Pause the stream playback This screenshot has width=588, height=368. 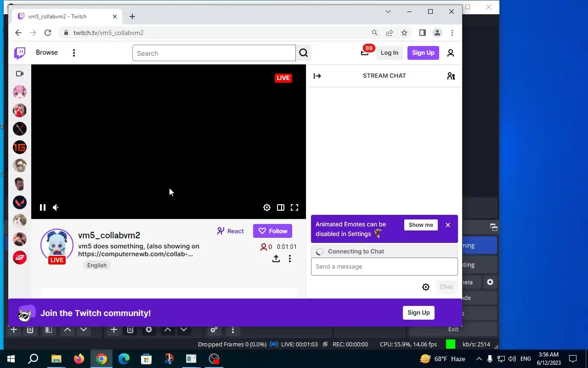(x=43, y=207)
